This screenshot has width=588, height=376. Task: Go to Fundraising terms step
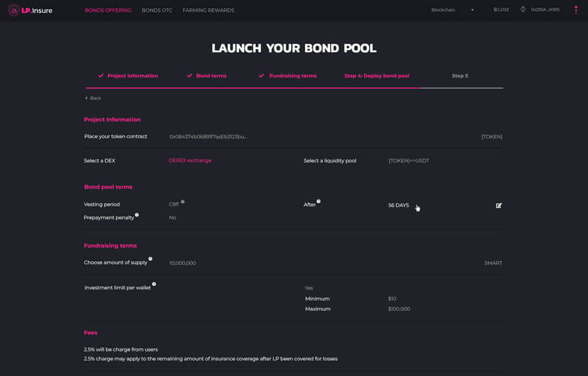[293, 76]
